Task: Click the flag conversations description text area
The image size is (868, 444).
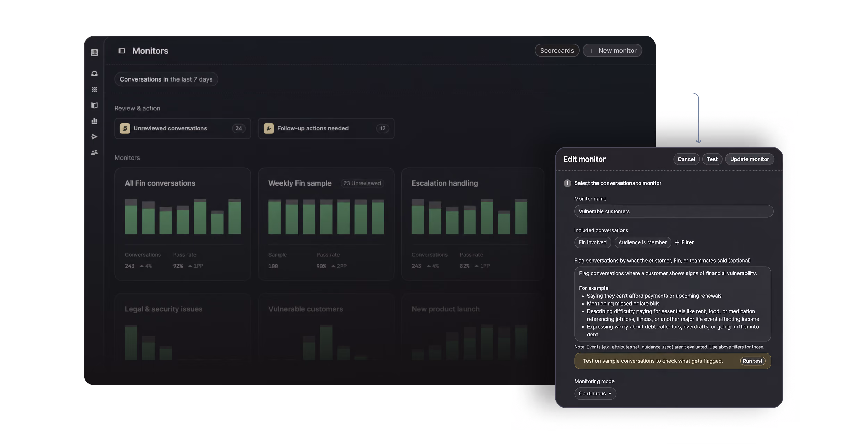Action: pyautogui.click(x=673, y=304)
